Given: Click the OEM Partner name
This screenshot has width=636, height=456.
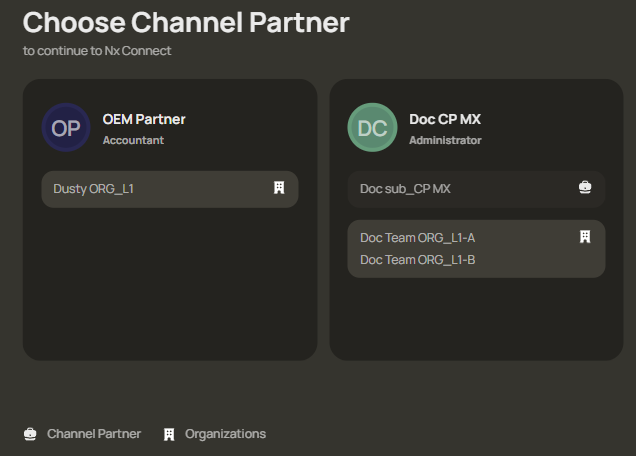Looking at the screenshot, I should pyautogui.click(x=144, y=119).
